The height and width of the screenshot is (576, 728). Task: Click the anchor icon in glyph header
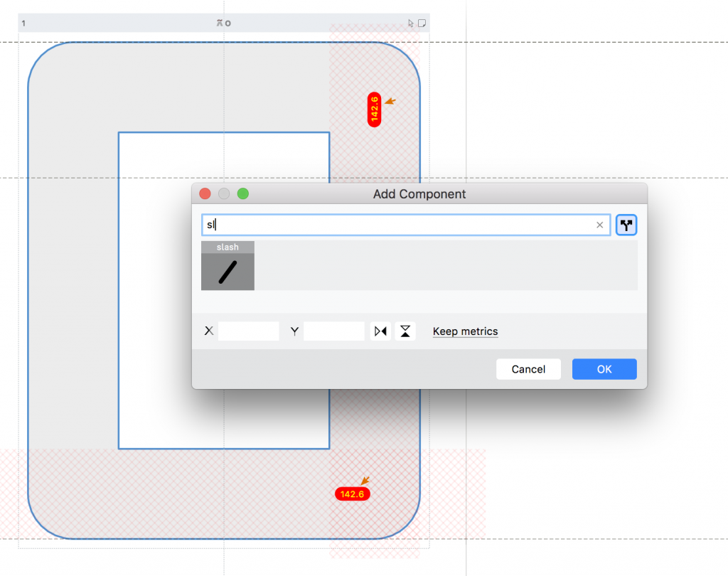pos(220,23)
